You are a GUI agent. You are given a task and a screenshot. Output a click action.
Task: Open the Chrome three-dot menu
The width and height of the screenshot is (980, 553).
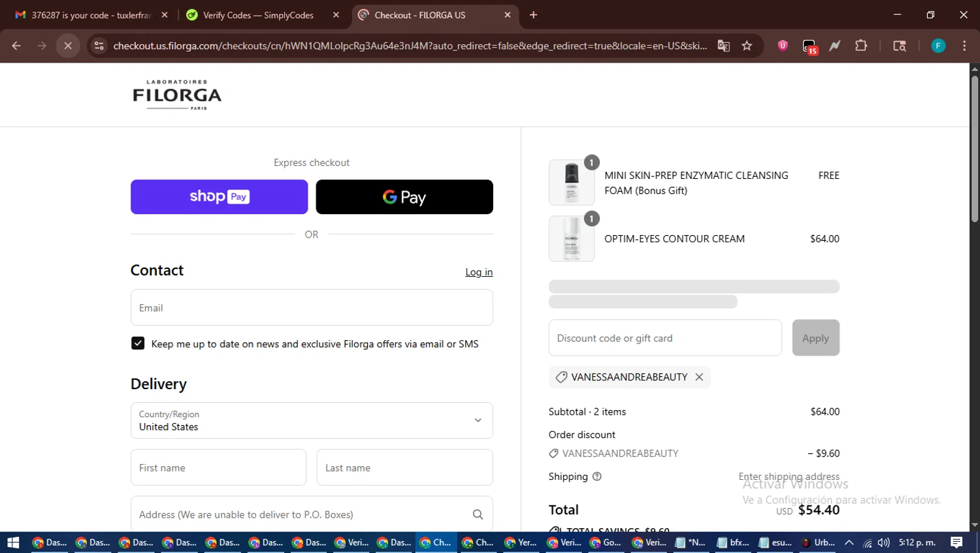964,46
